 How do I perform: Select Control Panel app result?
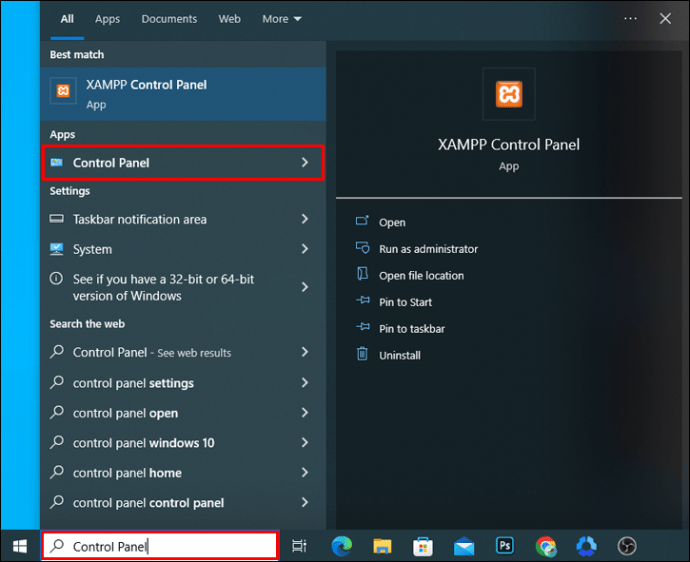point(183,162)
